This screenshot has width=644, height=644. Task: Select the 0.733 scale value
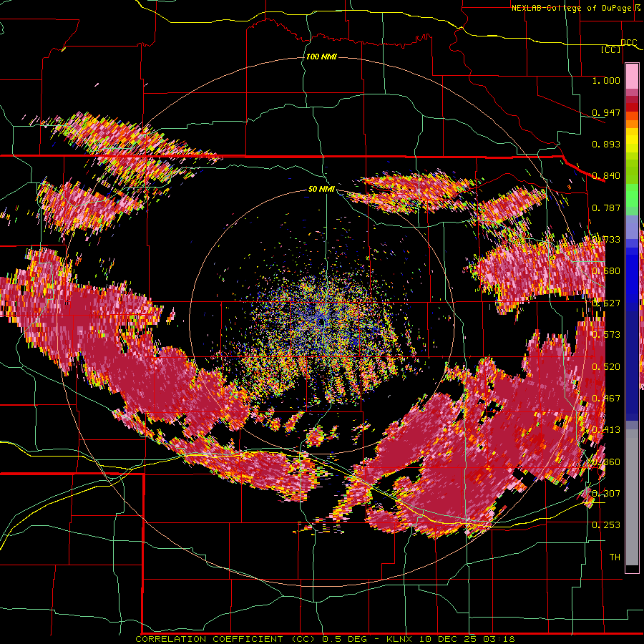pos(606,240)
